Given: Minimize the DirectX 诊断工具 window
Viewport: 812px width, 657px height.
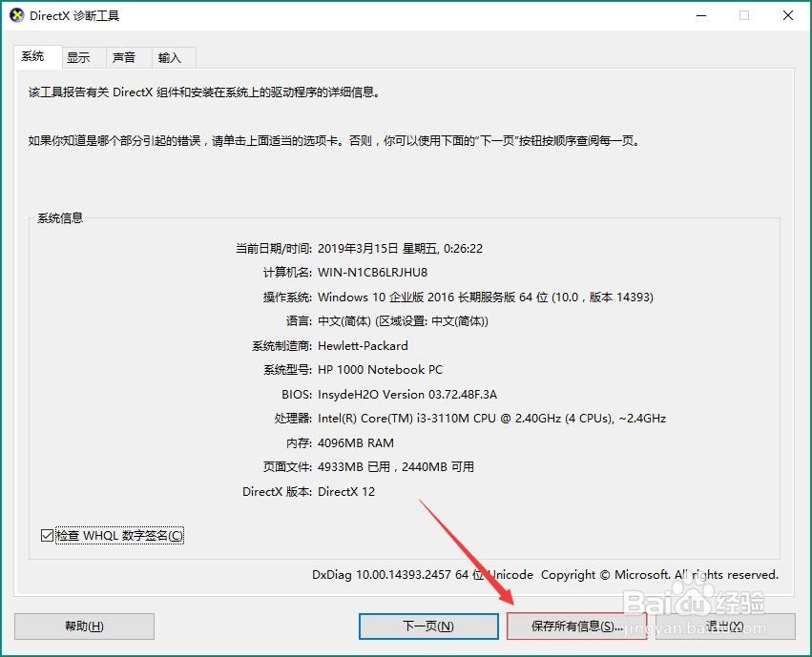Looking at the screenshot, I should point(701,15).
